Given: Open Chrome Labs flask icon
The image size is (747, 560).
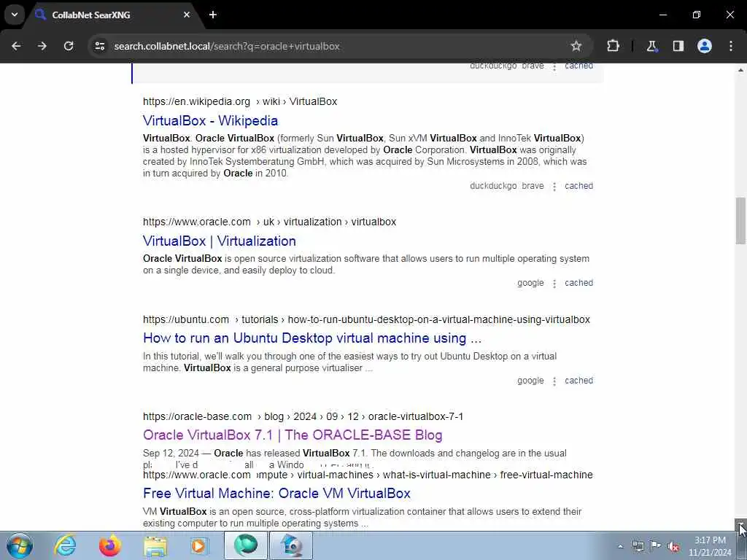Looking at the screenshot, I should (651, 46).
